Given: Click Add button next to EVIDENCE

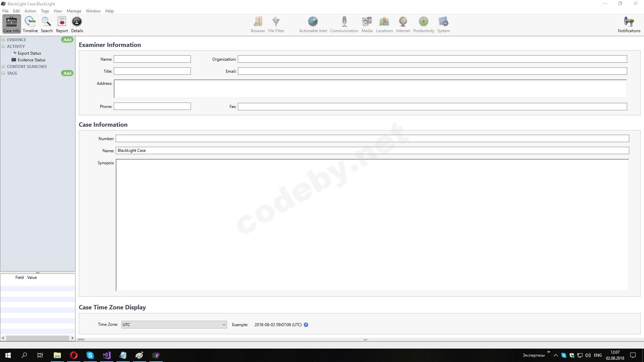Looking at the screenshot, I should pos(67,40).
